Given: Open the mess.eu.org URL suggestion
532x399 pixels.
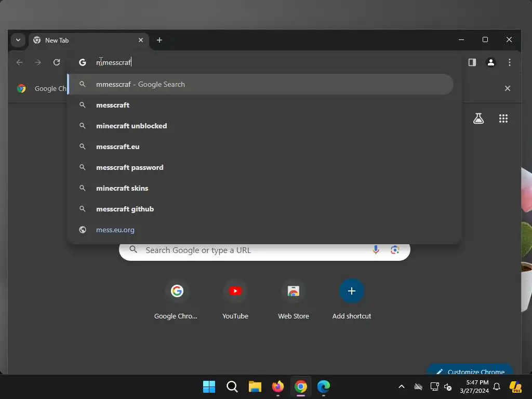Looking at the screenshot, I should [260, 230].
